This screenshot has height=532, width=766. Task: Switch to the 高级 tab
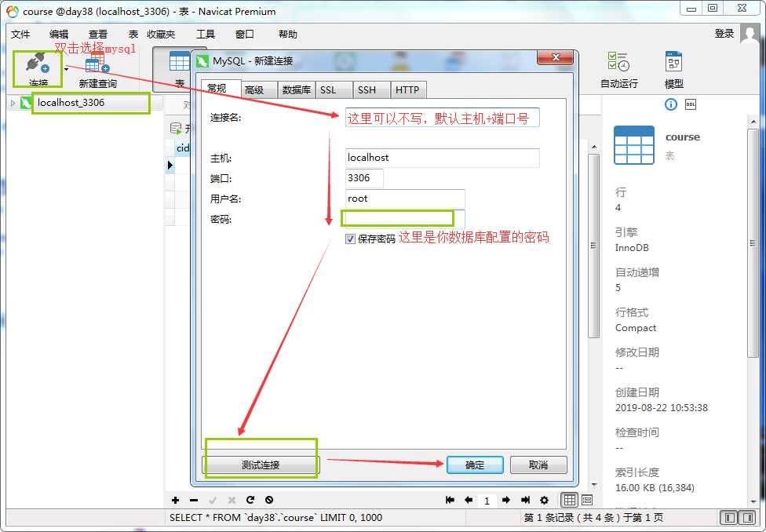[259, 90]
